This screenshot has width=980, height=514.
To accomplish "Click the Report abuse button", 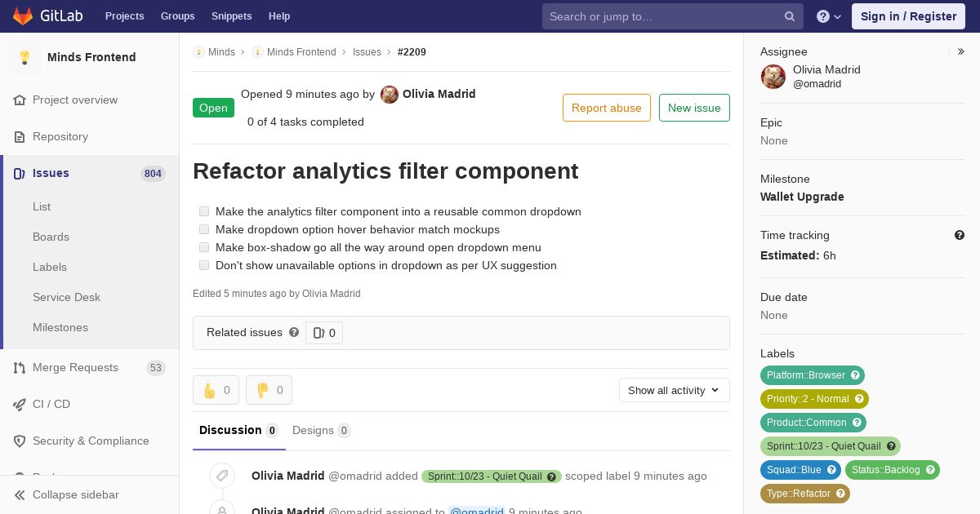I will click(x=607, y=108).
